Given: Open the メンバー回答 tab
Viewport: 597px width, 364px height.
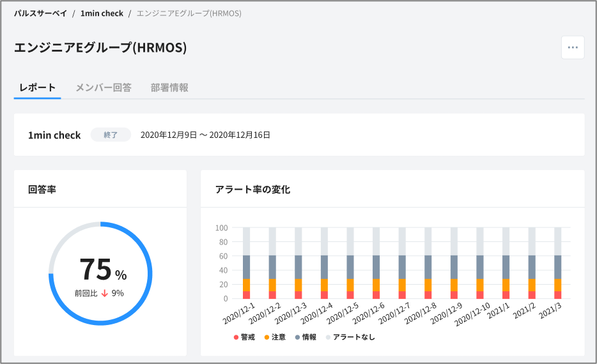Looking at the screenshot, I should [103, 87].
